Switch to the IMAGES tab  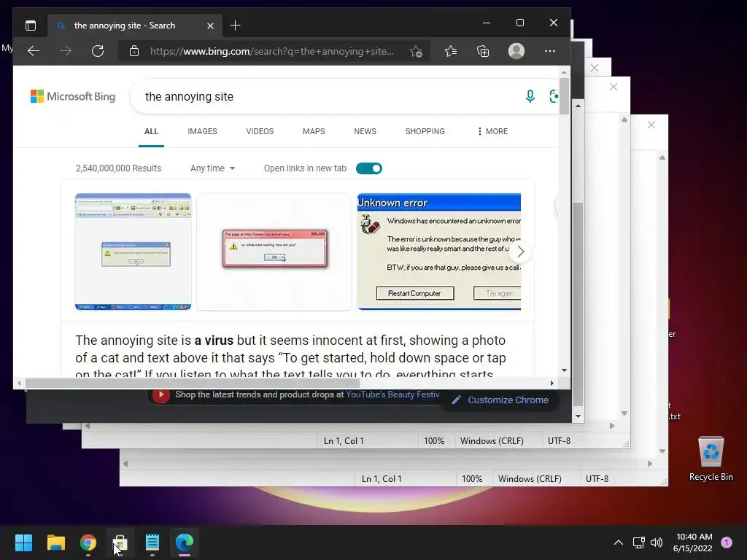tap(202, 131)
